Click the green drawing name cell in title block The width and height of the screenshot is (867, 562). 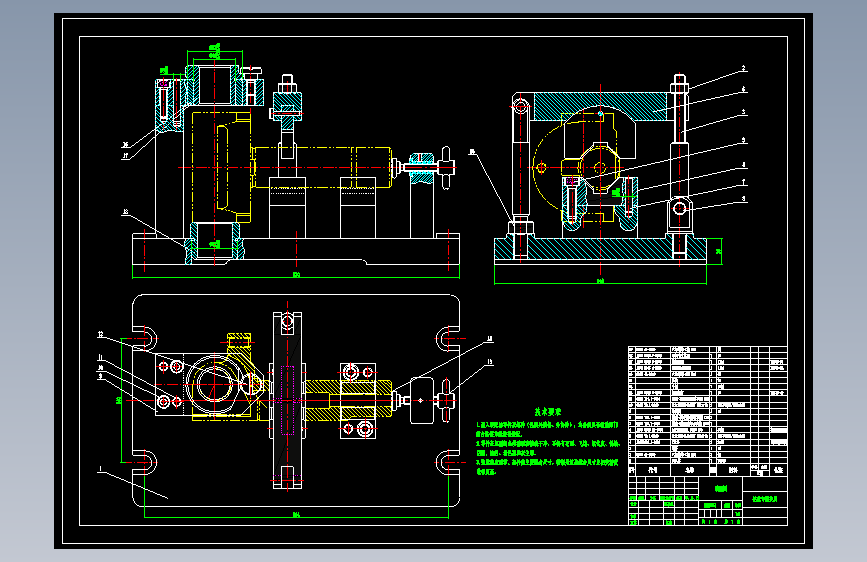[x=765, y=499]
